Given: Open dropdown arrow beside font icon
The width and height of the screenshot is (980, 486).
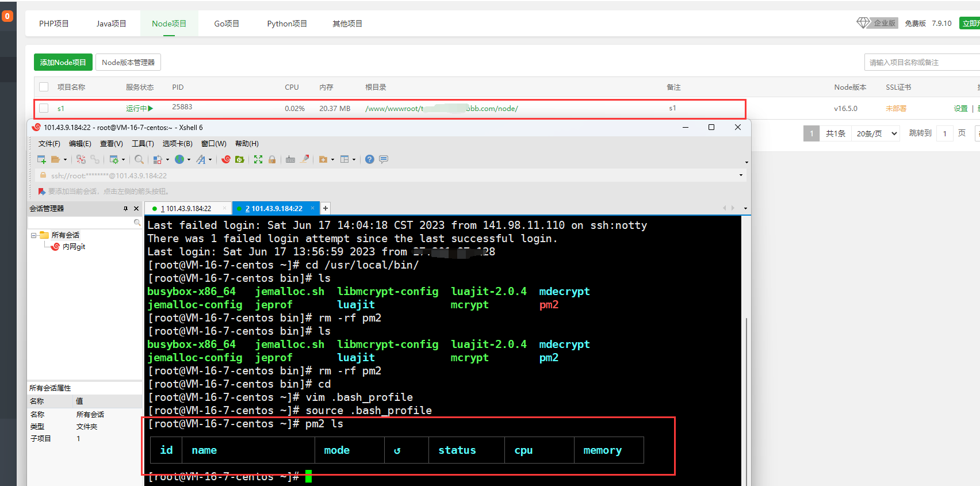Looking at the screenshot, I should coord(210,160).
